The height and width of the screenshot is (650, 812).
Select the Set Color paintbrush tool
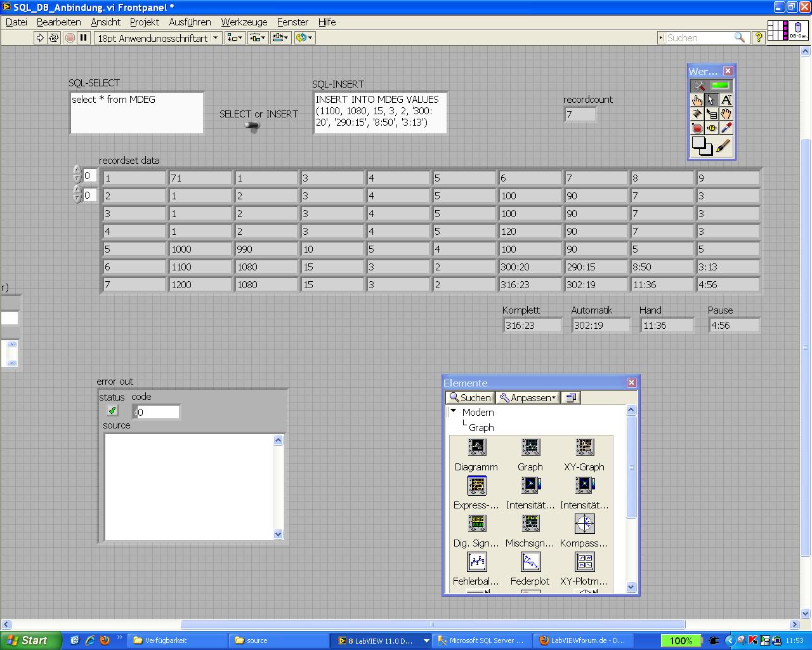click(x=724, y=147)
